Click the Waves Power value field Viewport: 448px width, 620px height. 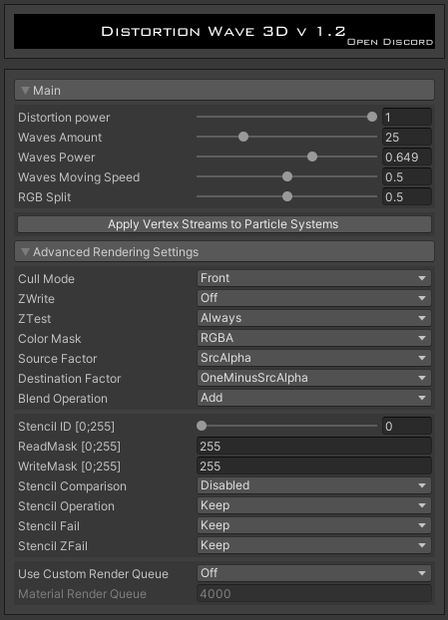[407, 157]
